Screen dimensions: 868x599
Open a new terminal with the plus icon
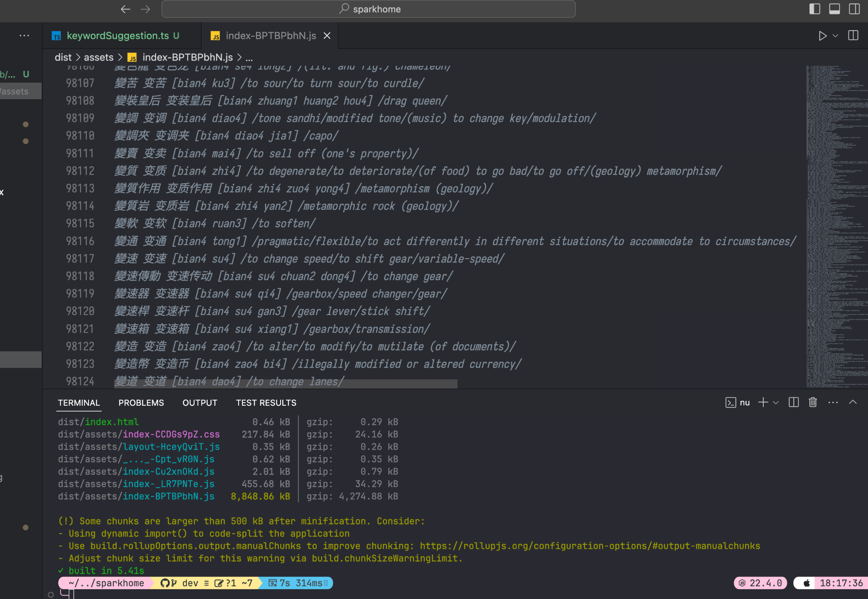coord(762,402)
